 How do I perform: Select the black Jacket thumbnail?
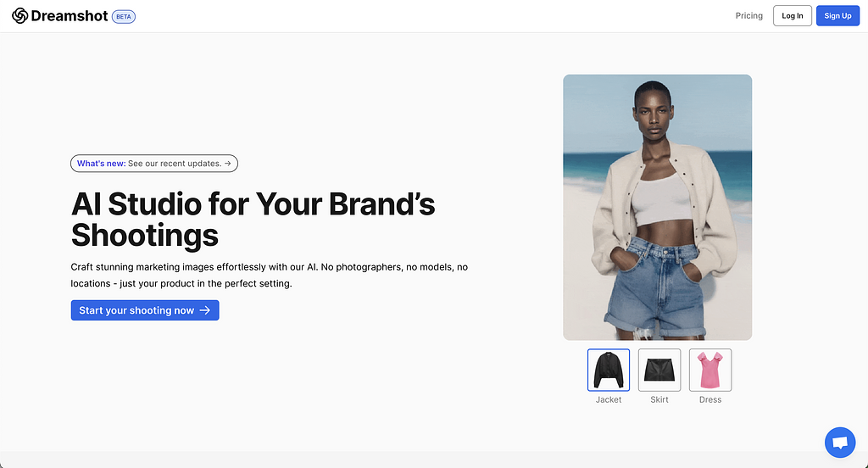[609, 370]
